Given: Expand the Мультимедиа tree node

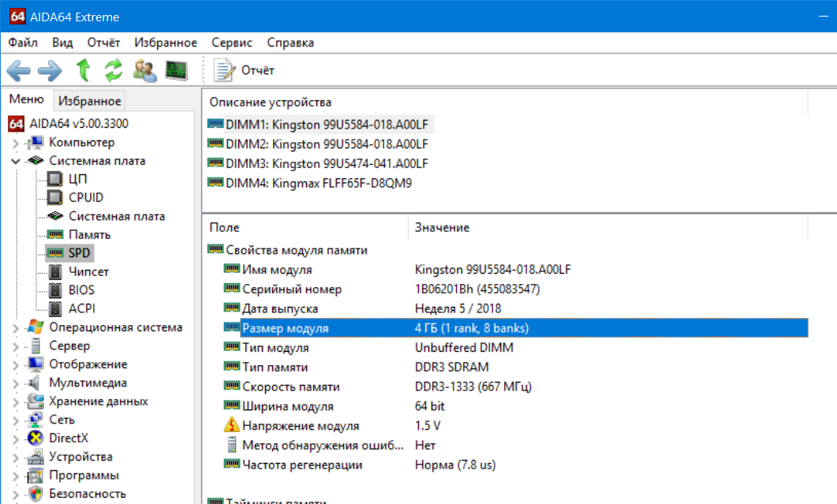Looking at the screenshot, I should tap(16, 383).
